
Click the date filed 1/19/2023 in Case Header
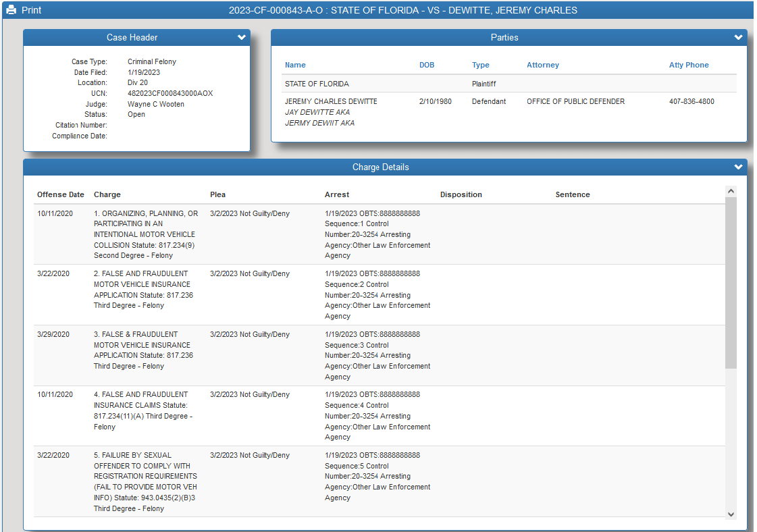click(143, 72)
